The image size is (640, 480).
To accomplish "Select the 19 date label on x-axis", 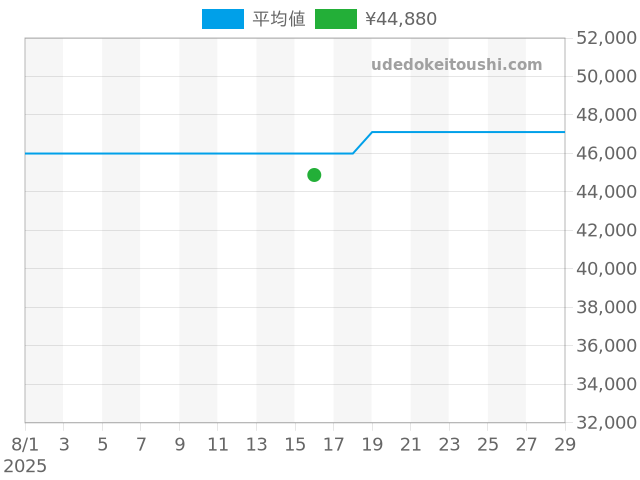I will pyautogui.click(x=372, y=443).
